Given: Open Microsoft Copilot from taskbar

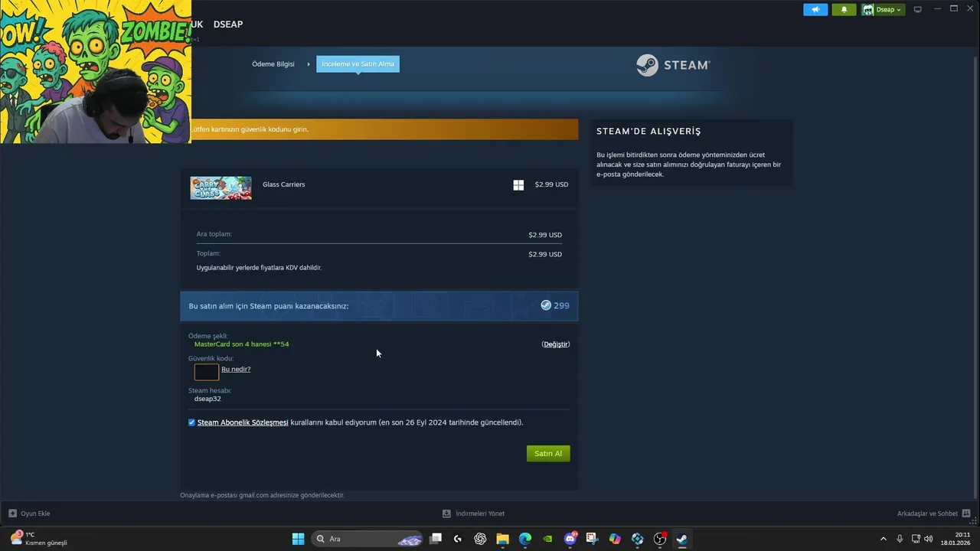Looking at the screenshot, I should pos(615,539).
